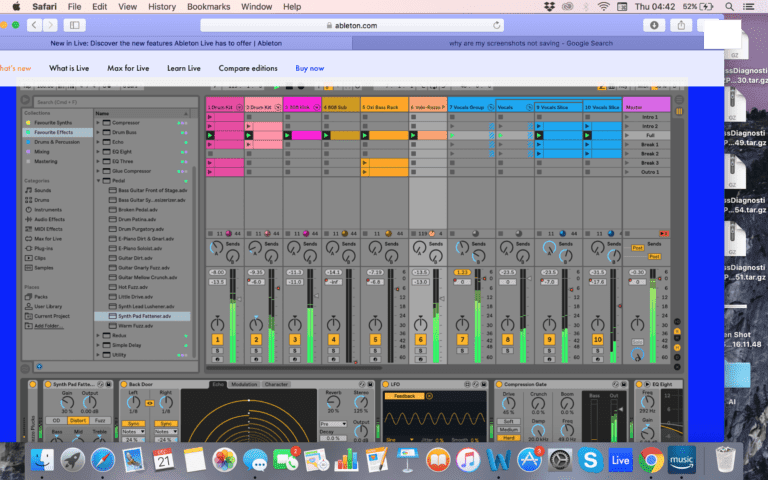Adjust the Drive knob on Compression Gate
Image resolution: width=768 pixels, height=480 pixels.
pyautogui.click(x=508, y=404)
